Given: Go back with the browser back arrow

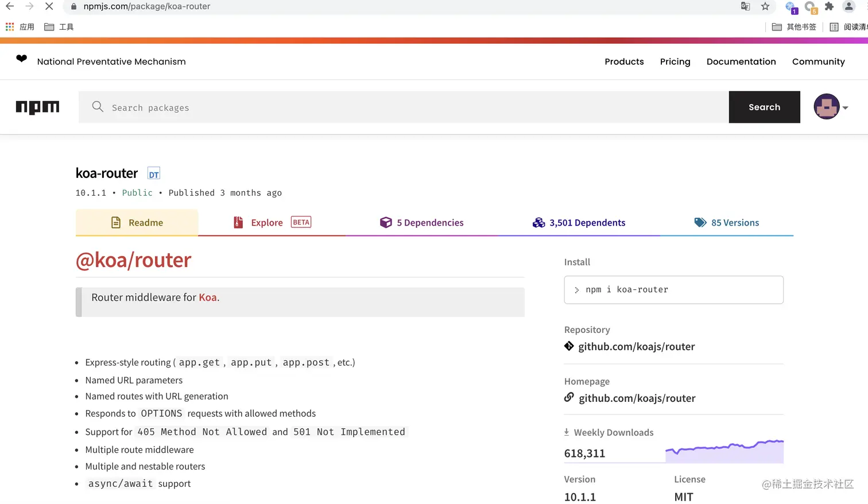Looking at the screenshot, I should (x=10, y=6).
